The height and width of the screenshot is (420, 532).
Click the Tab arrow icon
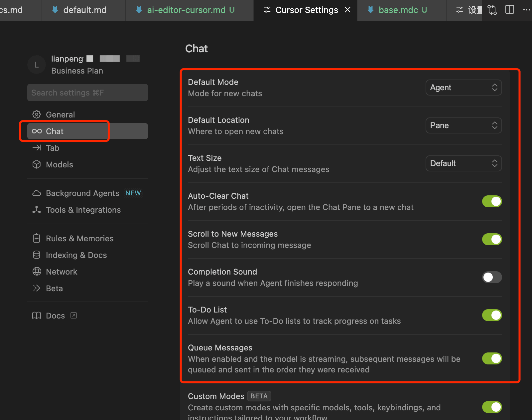[37, 148]
